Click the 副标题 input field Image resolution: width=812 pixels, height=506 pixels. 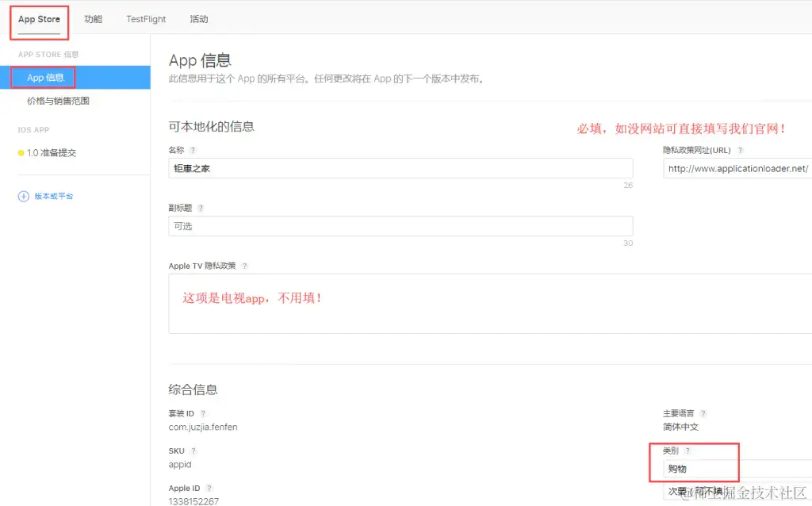(x=400, y=226)
